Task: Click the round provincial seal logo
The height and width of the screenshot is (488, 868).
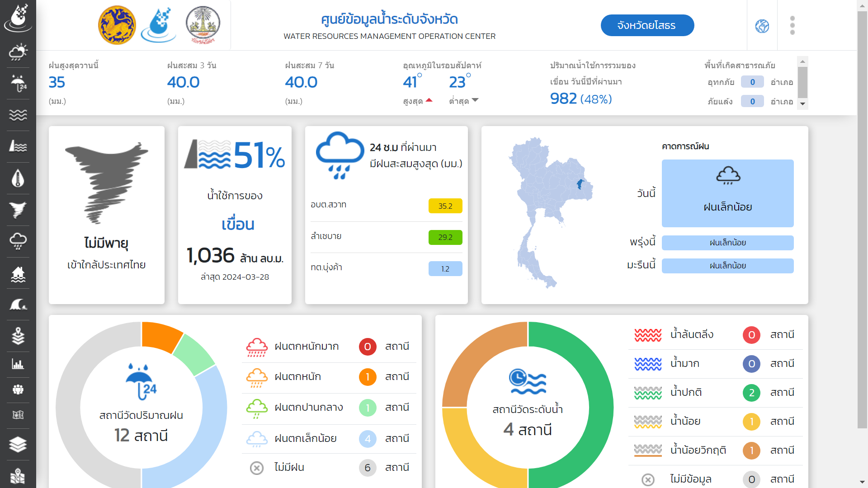Action: click(x=203, y=25)
